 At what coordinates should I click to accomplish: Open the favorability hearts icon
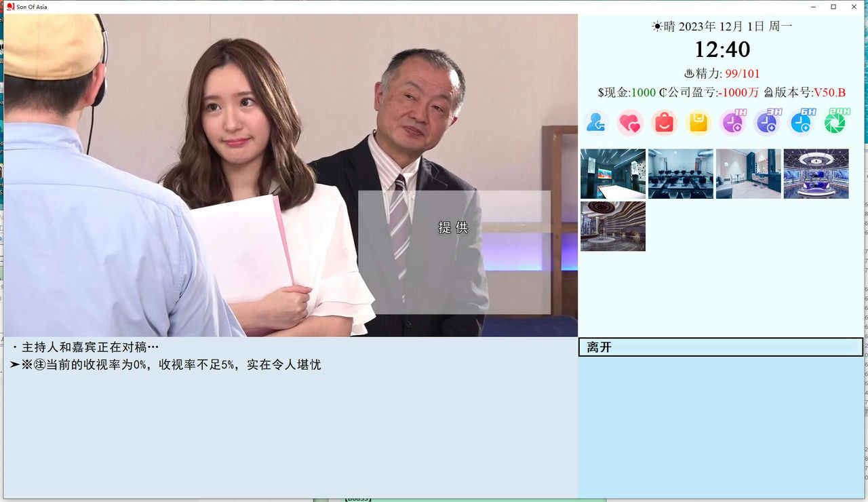tap(630, 123)
